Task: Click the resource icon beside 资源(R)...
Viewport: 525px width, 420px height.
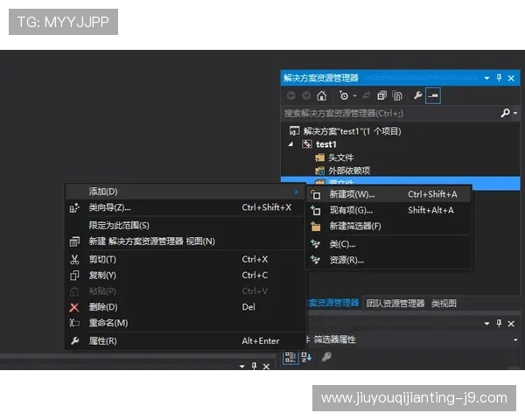Action: click(315, 260)
